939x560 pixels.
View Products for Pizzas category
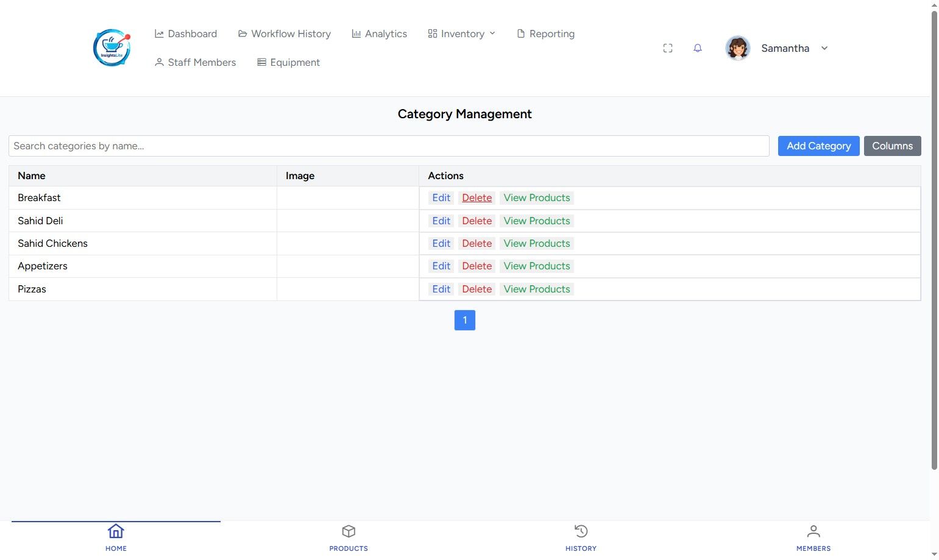point(537,289)
